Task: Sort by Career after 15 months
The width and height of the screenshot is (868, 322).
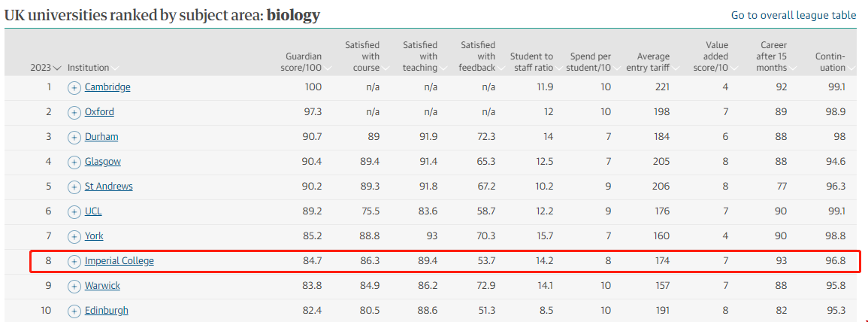Action: click(x=772, y=56)
